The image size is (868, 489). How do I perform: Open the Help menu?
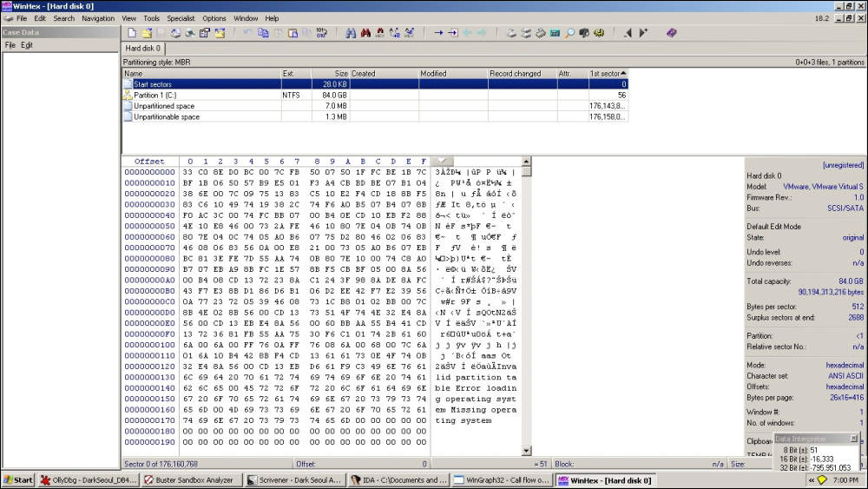[x=272, y=18]
